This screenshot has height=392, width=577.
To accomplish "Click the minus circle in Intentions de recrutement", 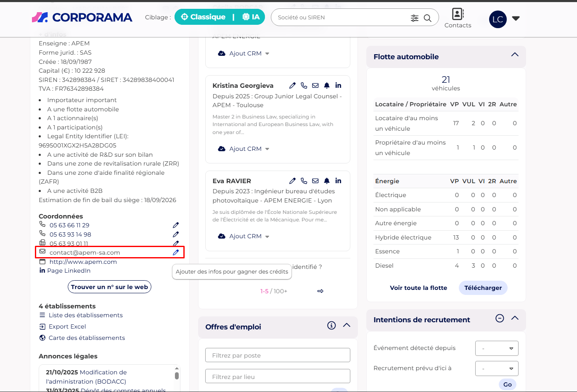I will (x=500, y=318).
